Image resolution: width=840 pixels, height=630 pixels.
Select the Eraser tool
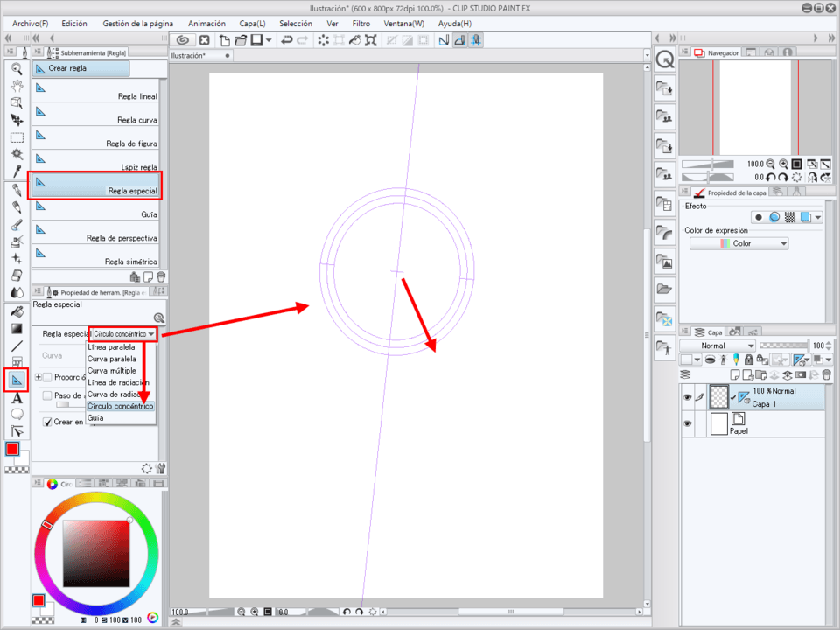point(17,275)
